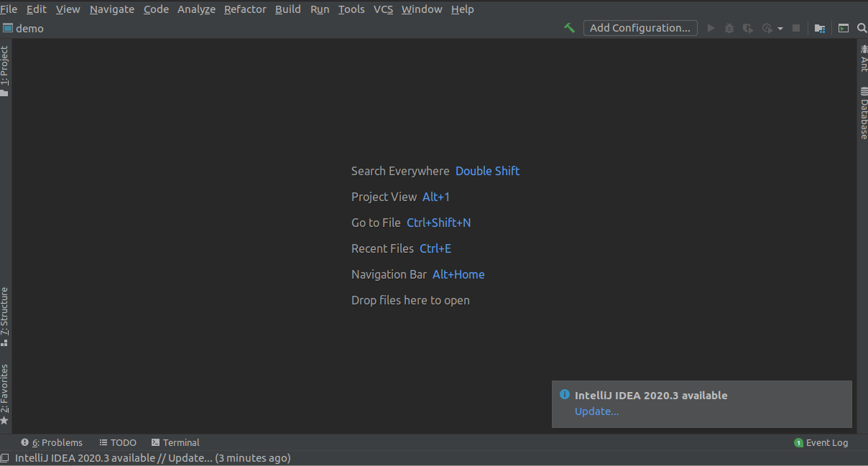Click the Run with Coverage icon
Image resolution: width=868 pixels, height=466 pixels.
[748, 28]
